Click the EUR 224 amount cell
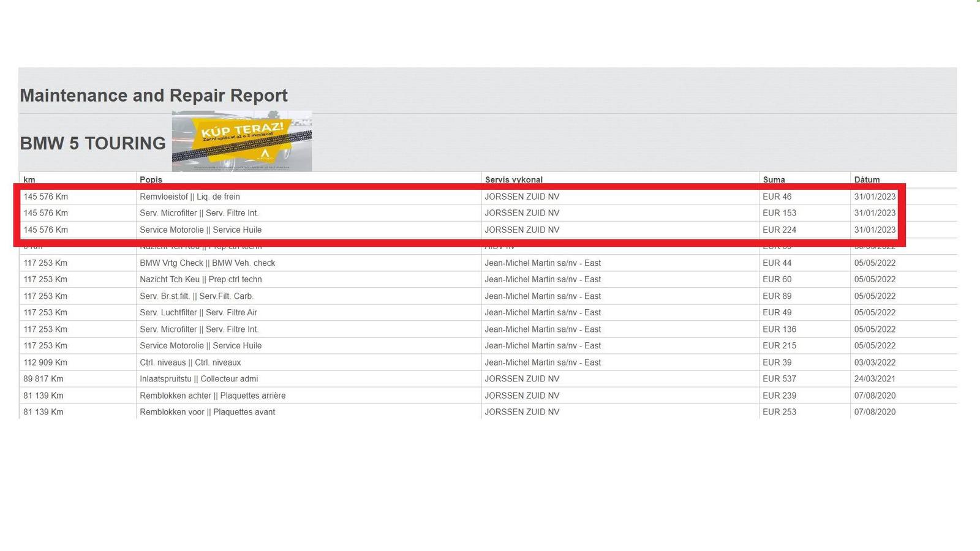The image size is (980, 551). [779, 230]
